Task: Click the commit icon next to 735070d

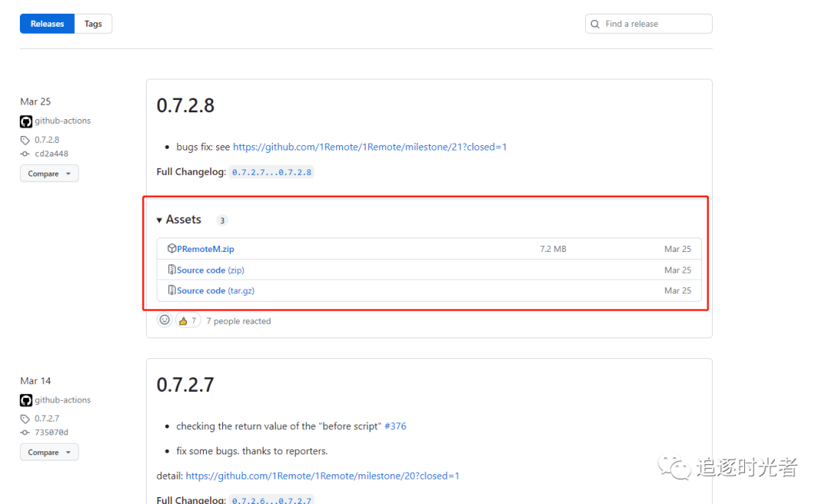Action: point(24,432)
